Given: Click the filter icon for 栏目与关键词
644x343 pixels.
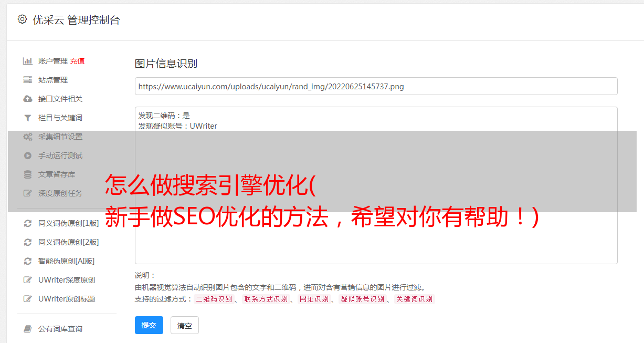Looking at the screenshot, I should tap(28, 118).
